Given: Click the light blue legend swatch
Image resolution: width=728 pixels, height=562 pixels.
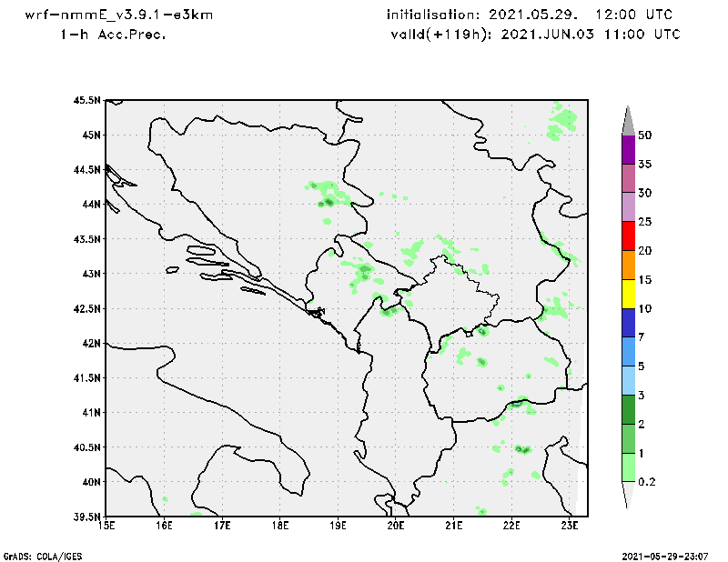Looking at the screenshot, I should coord(627,380).
